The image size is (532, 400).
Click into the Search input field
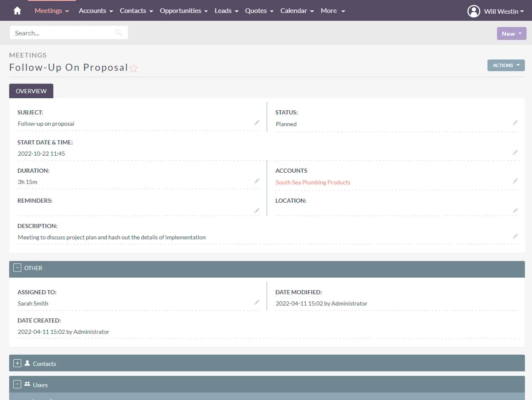[62, 33]
